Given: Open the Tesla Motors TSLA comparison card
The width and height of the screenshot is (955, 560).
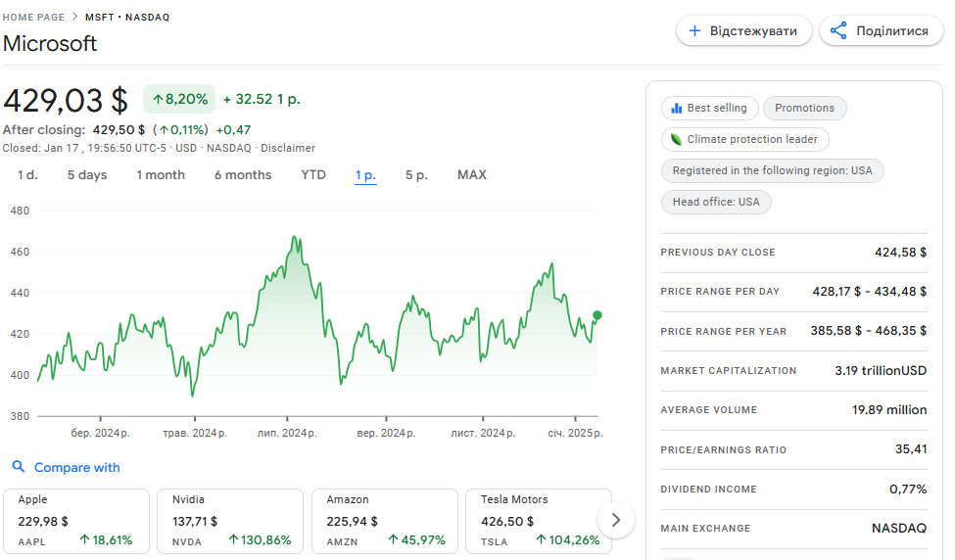Looking at the screenshot, I should pos(539,521).
